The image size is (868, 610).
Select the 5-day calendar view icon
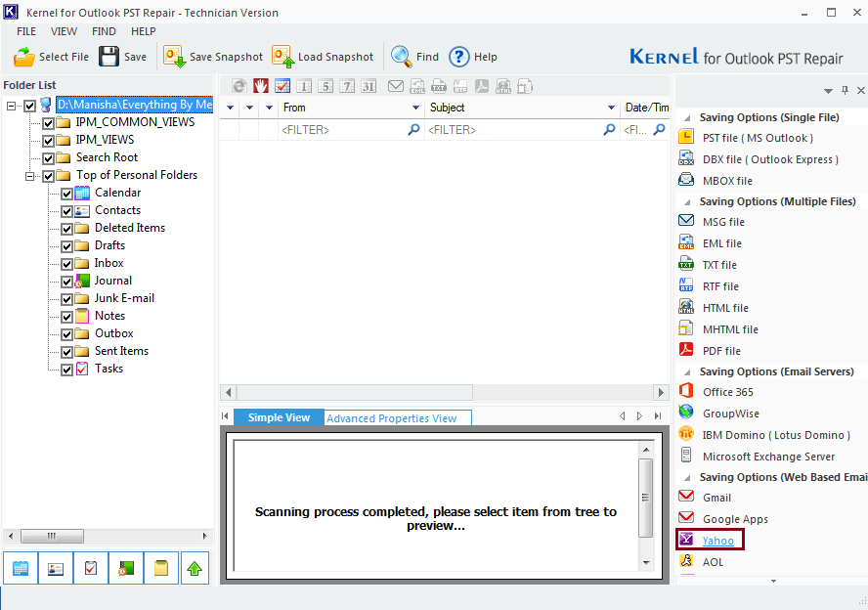325,86
